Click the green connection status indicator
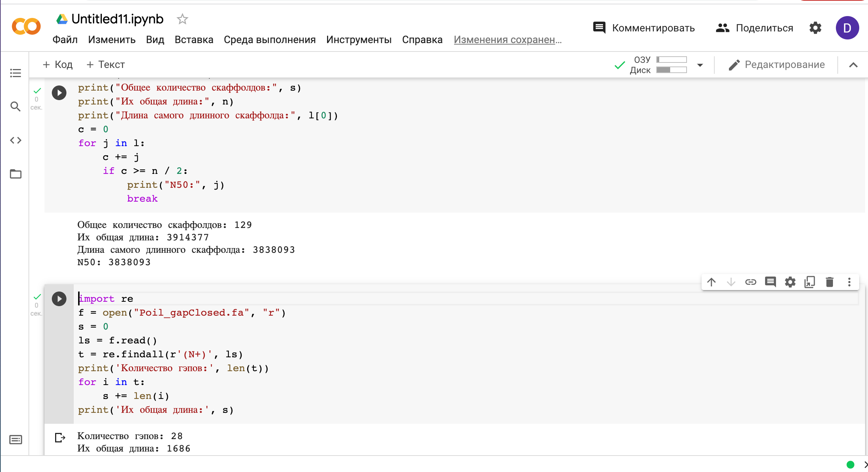This screenshot has height=472, width=868. tap(850, 464)
